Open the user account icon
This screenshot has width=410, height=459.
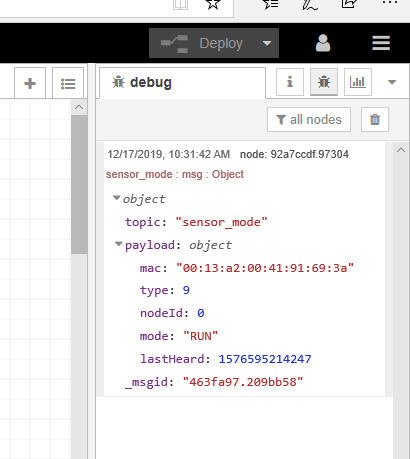point(323,43)
